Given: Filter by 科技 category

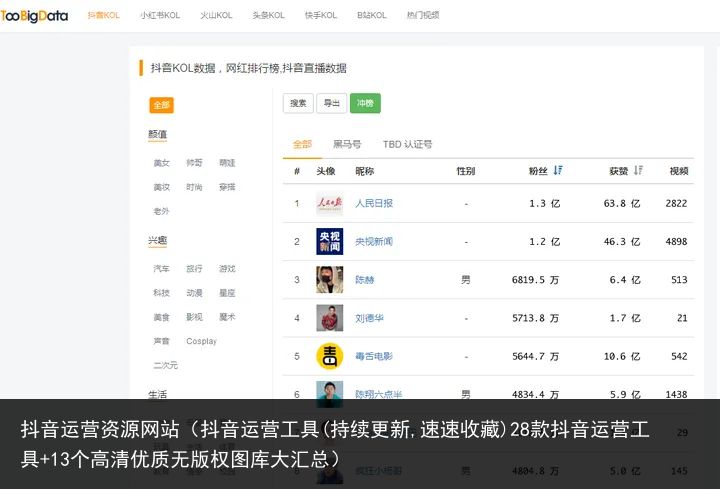Looking at the screenshot, I should (x=162, y=293).
